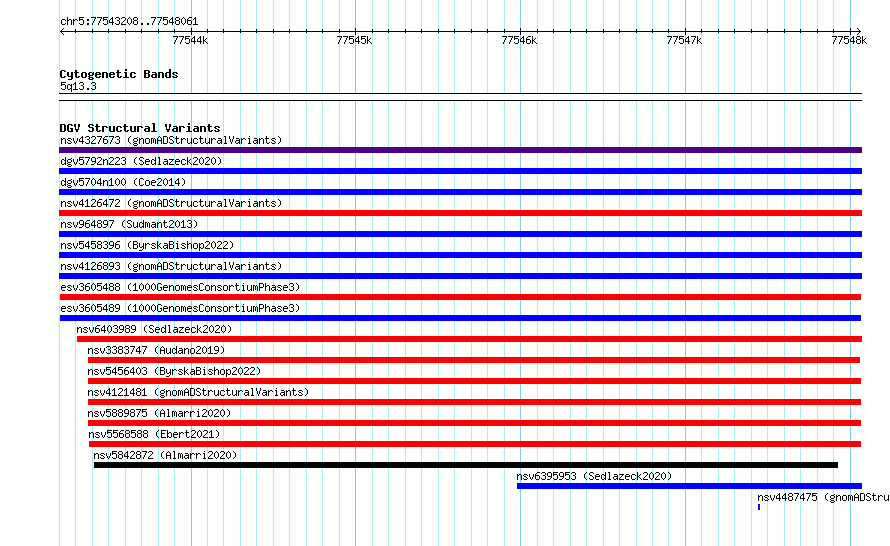This screenshot has height=546, width=890.
Task: Click the blue bar under nsv5458396
Action: point(460,255)
